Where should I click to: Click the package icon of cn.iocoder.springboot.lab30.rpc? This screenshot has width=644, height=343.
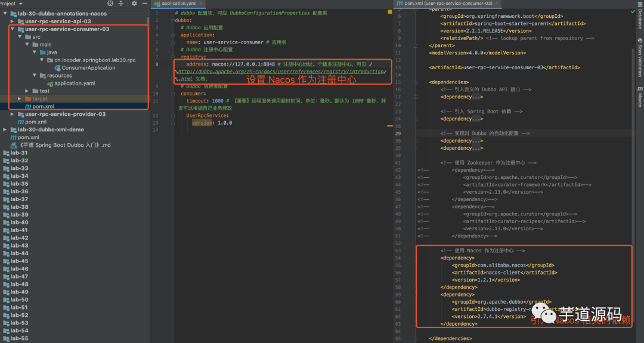click(x=50, y=60)
